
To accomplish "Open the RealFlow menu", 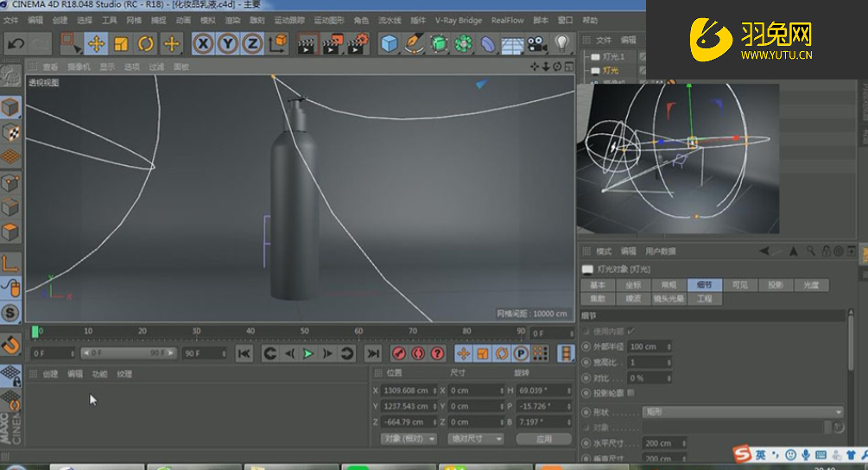I will pos(507,21).
